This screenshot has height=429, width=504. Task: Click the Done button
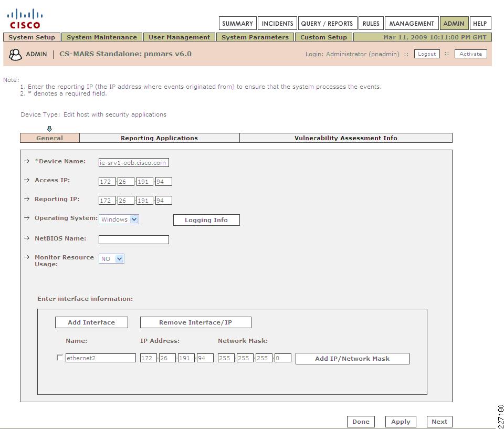(361, 422)
